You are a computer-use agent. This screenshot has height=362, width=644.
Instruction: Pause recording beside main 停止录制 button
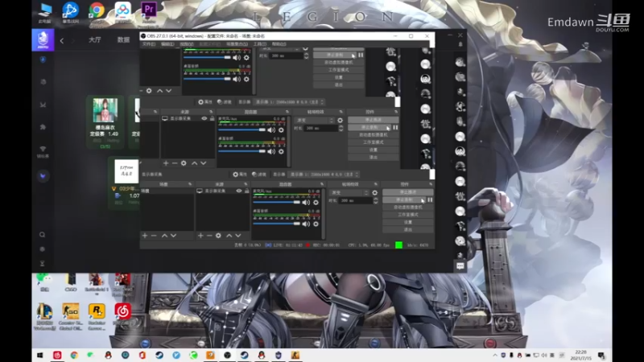430,200
